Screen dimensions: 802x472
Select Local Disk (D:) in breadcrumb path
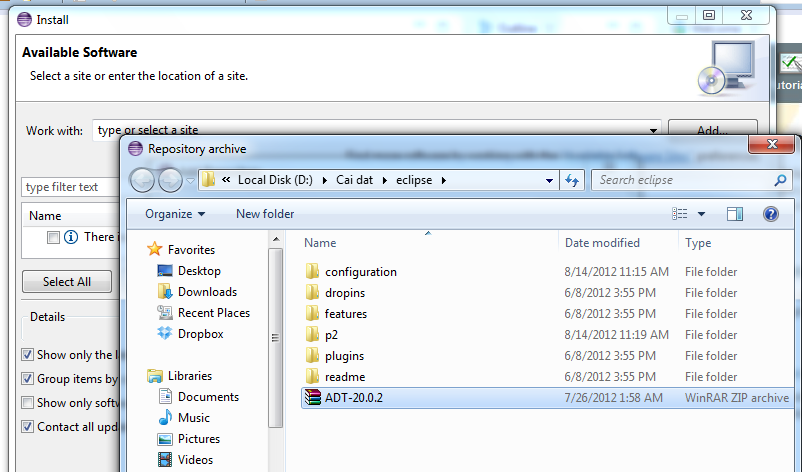pos(275,180)
